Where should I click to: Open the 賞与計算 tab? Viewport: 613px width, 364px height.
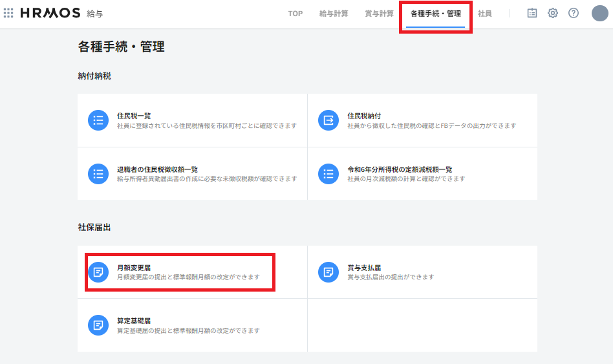(x=379, y=14)
